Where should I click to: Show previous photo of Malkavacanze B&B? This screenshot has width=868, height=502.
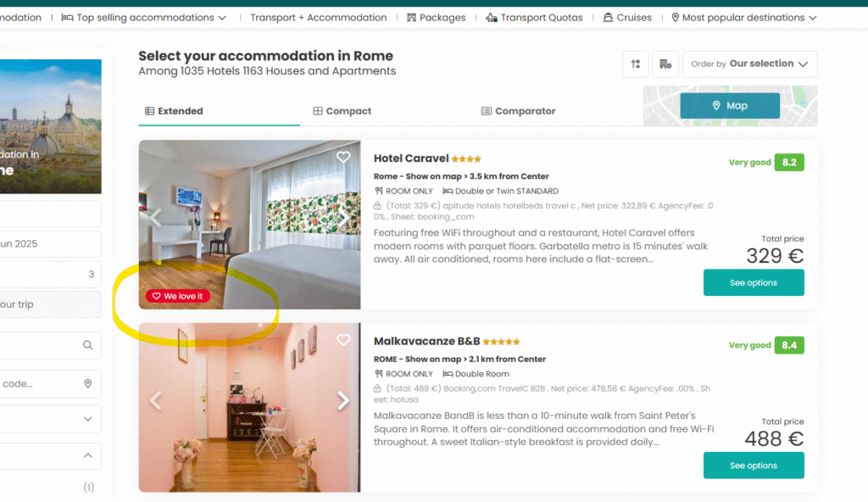coord(156,400)
